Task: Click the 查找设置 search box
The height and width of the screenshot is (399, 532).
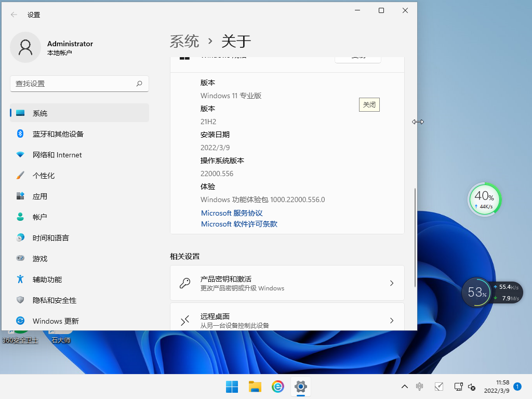Action: (x=79, y=84)
